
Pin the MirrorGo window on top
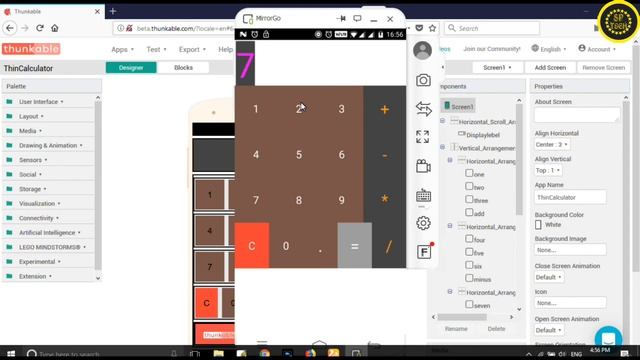341,18
